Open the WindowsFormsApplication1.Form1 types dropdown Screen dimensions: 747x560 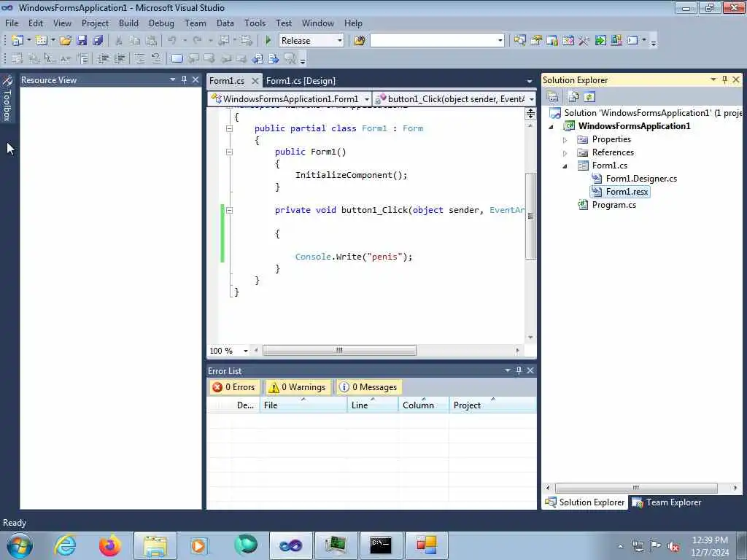366,99
